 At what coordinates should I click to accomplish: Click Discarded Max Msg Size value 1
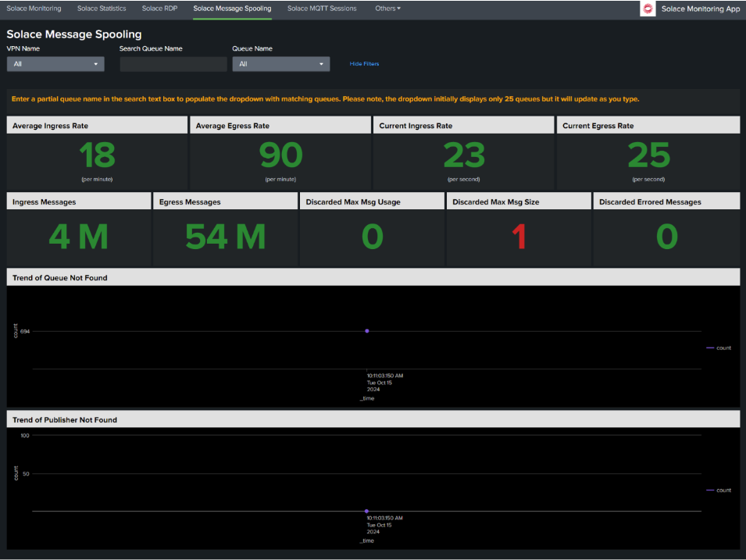[519, 237]
